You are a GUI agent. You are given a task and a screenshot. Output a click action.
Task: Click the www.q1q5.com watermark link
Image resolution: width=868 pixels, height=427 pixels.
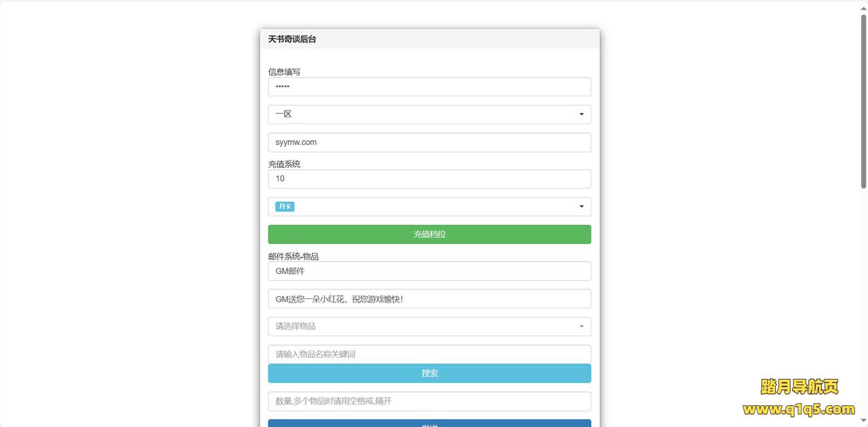coord(799,409)
